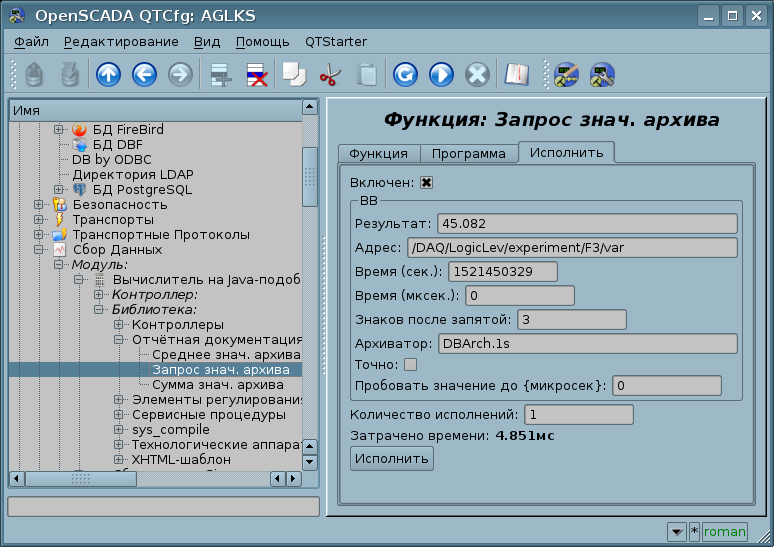Click the blue refresh page icon
Screen dimensions: 774x547
coord(405,75)
